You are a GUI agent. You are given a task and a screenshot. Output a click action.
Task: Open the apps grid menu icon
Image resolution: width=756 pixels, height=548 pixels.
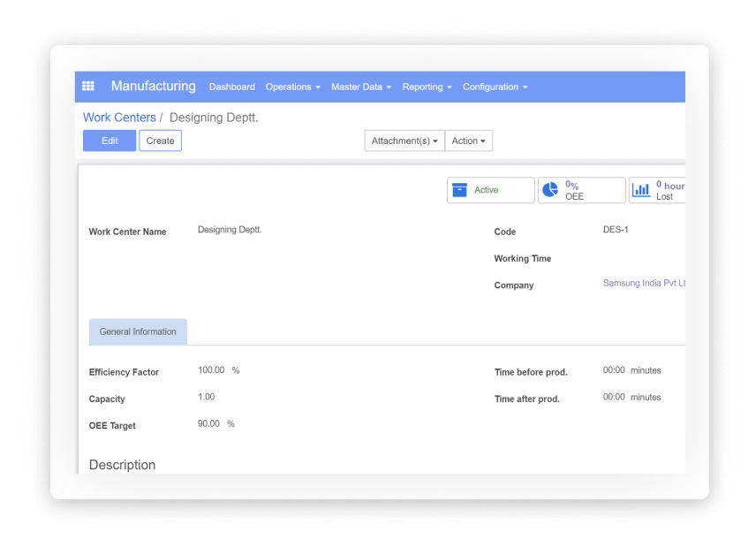pos(88,87)
